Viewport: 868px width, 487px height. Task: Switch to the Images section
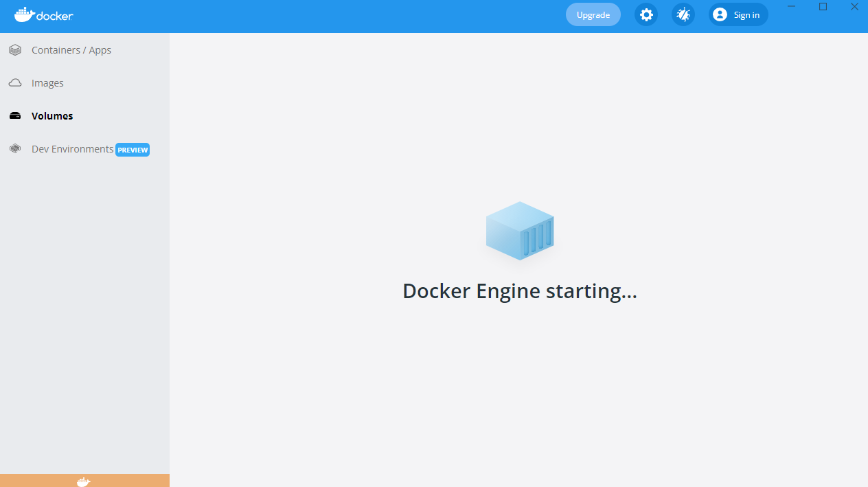point(47,82)
